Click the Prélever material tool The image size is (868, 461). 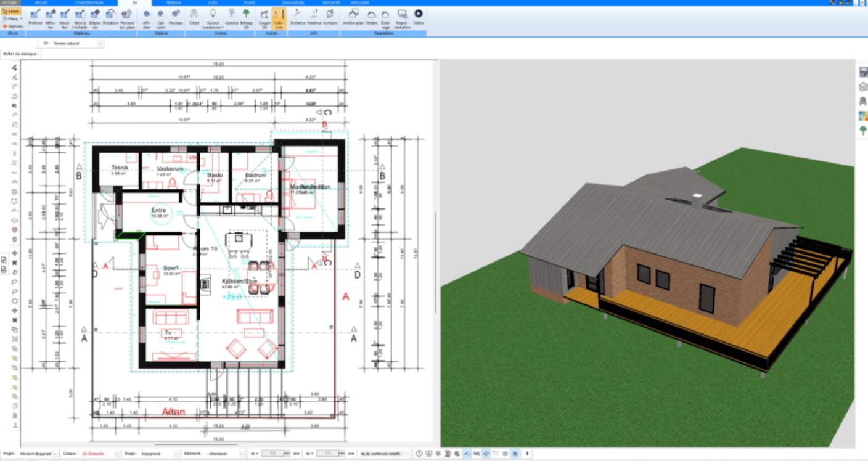[35, 18]
